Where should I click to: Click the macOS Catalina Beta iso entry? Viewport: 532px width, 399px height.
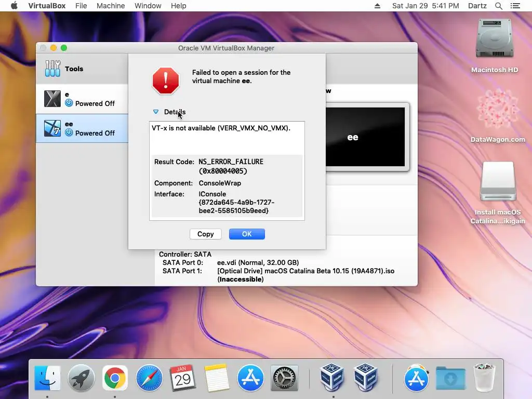pos(305,271)
